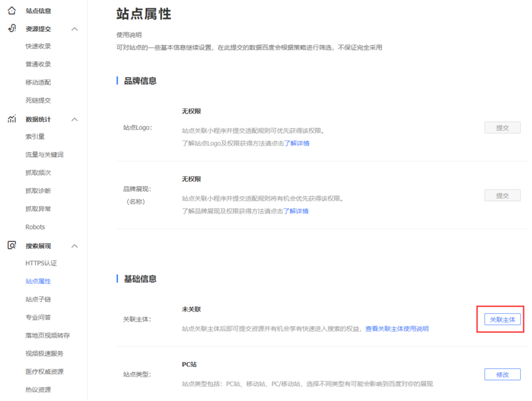Click the 数据统计 chart icon
Screen dimensions: 532x401
click(12, 119)
